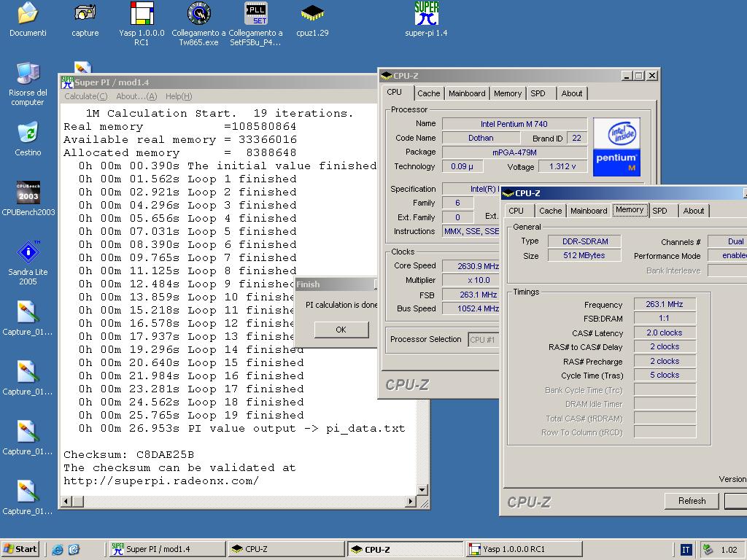Click the rear CPU-Z window title icon
This screenshot has width=747, height=560.
[387, 76]
